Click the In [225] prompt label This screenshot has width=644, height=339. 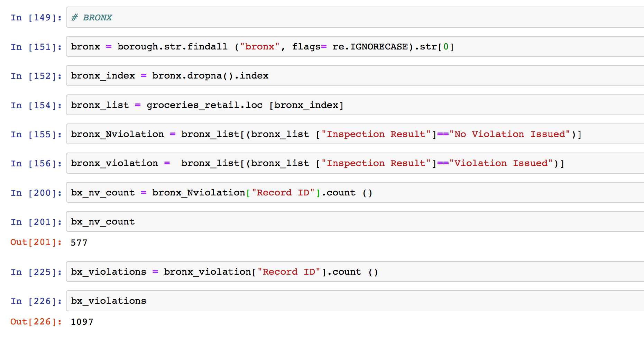[36, 272]
